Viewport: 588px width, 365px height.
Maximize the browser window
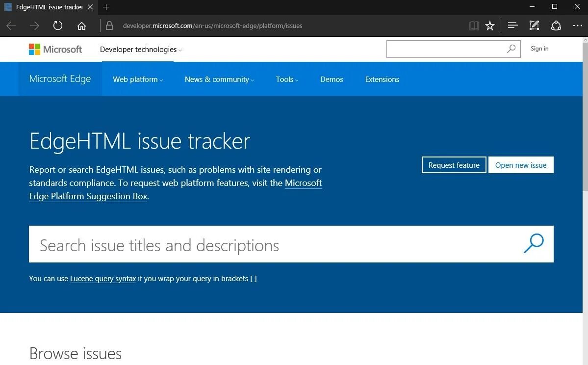(x=554, y=7)
